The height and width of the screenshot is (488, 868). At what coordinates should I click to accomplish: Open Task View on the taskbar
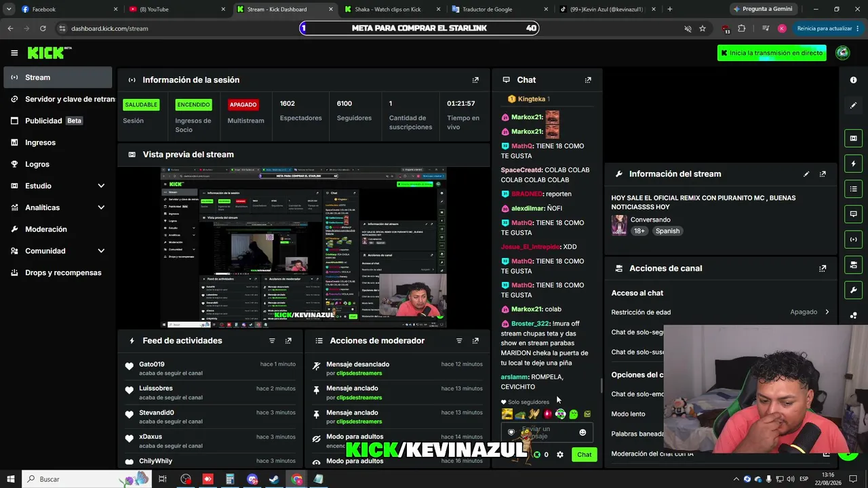pyautogui.click(x=163, y=479)
